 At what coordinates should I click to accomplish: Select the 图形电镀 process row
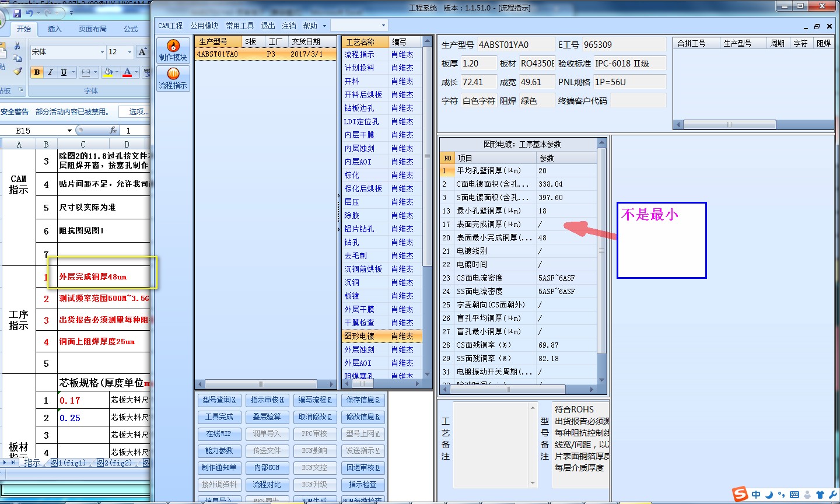[x=381, y=336]
